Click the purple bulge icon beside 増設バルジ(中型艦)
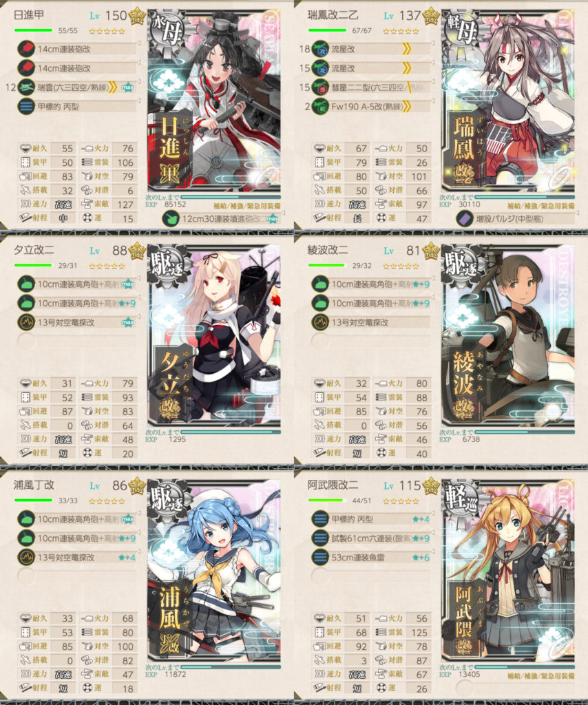Screen dimensions: 588x705 point(465,219)
